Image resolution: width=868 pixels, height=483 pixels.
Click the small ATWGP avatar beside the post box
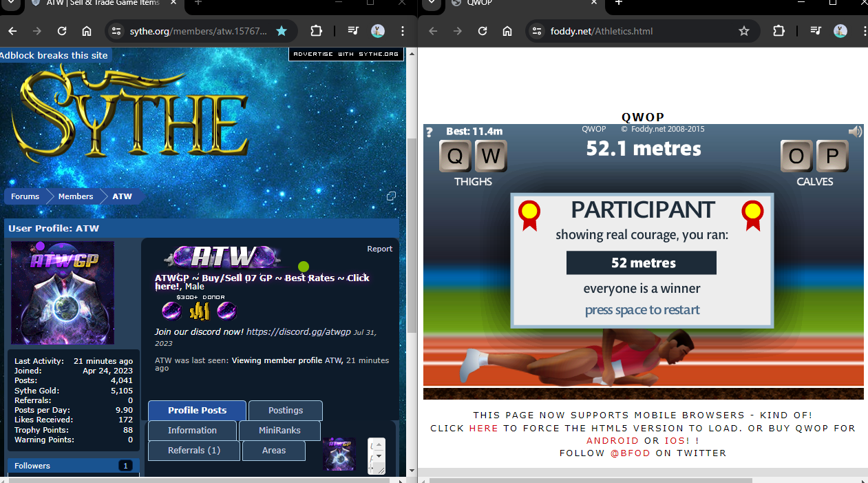[x=339, y=455]
